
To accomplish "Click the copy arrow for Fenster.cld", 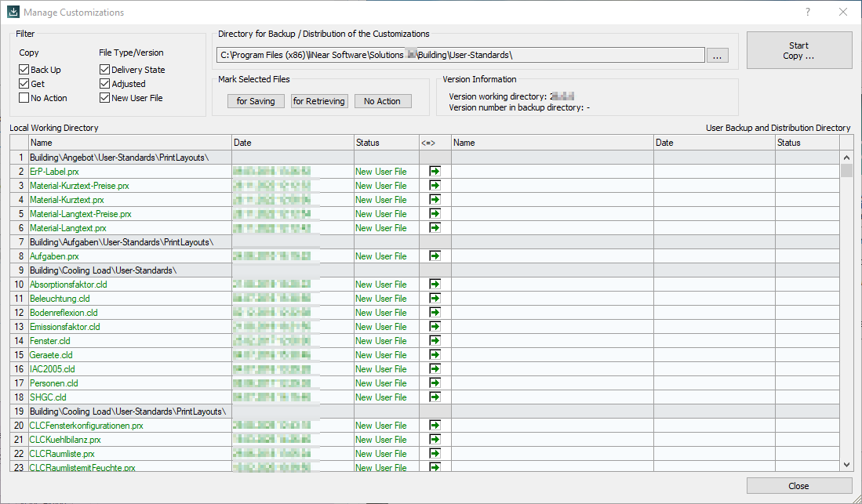I will (x=435, y=341).
